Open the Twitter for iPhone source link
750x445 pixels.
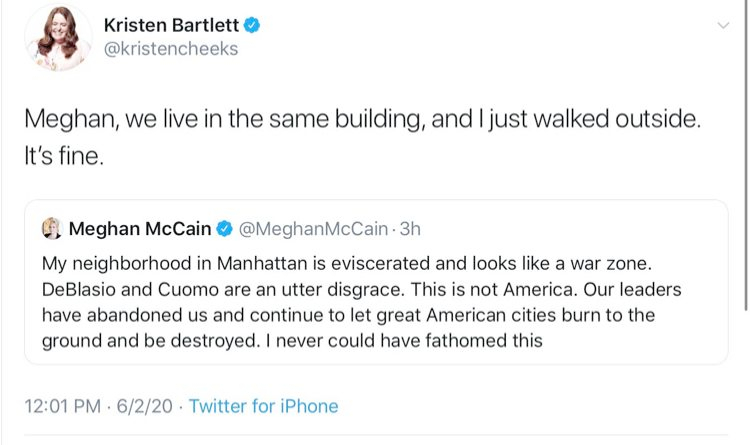click(263, 406)
